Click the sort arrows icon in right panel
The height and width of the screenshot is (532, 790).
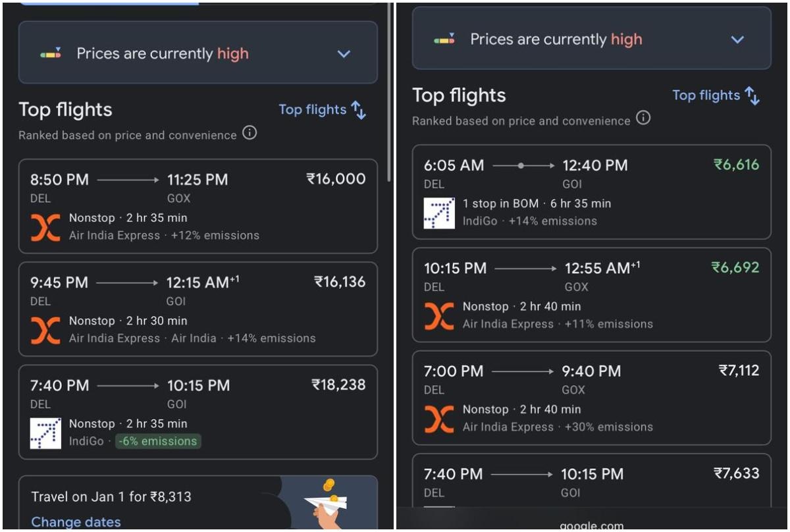point(752,95)
